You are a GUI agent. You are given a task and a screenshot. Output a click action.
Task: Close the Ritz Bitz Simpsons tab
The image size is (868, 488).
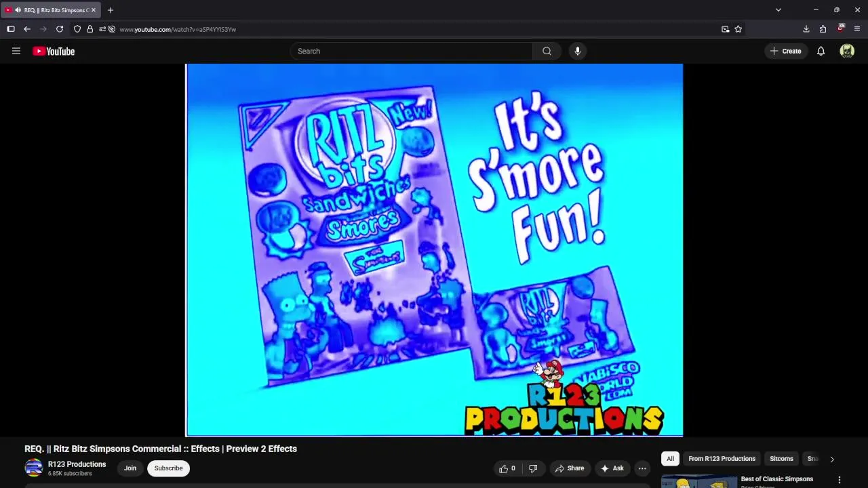click(x=94, y=10)
